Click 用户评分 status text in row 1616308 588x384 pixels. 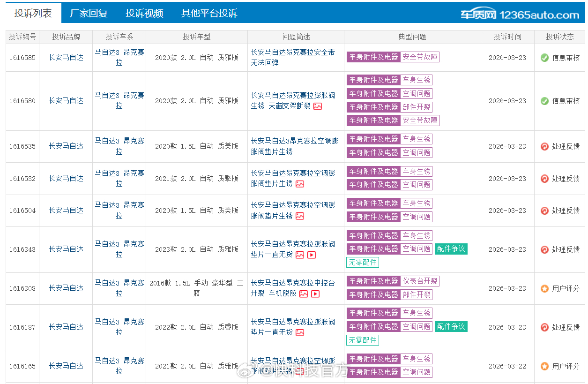[x=566, y=288]
